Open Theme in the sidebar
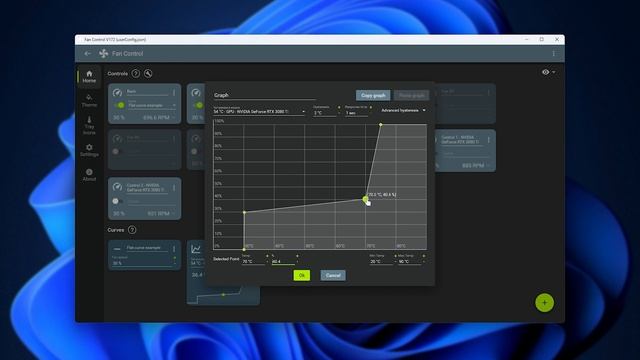Screen dimensions: 640x360 (89, 100)
